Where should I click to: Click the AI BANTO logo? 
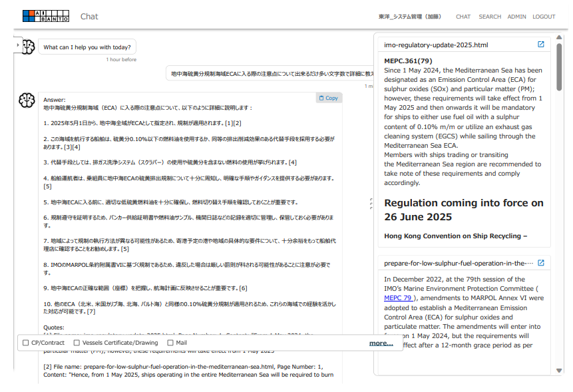[45, 16]
